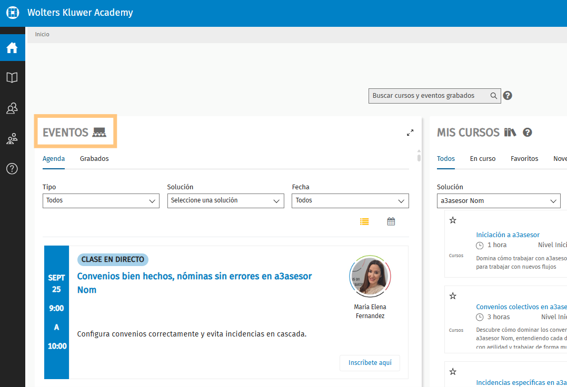Open the Home sidebar icon
The image size is (567, 387).
(x=12, y=47)
